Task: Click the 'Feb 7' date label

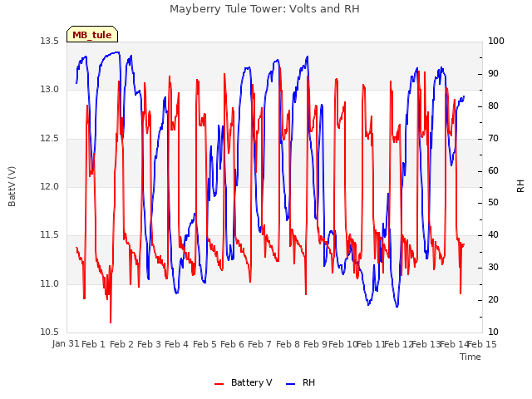Action: 260,344
